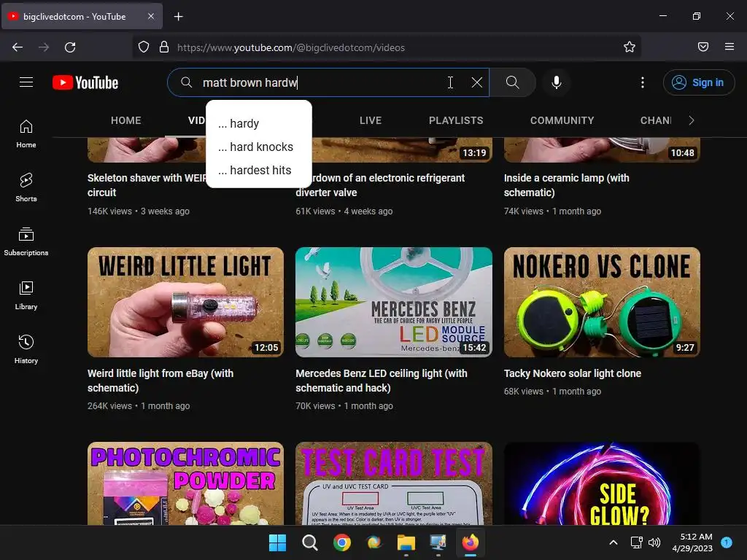The height and width of the screenshot is (560, 747).
Task: Open 'Tacky Nokero solar light clone' title
Action: [572, 373]
